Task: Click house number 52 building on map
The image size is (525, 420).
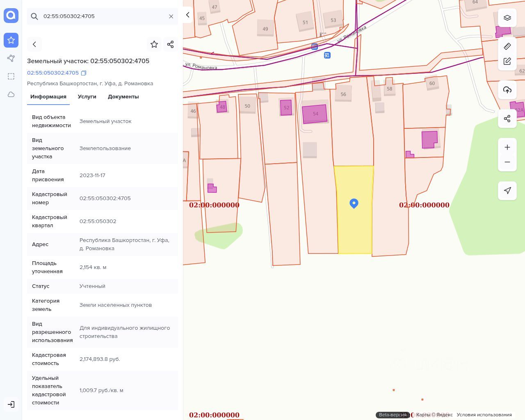Action: click(x=286, y=108)
